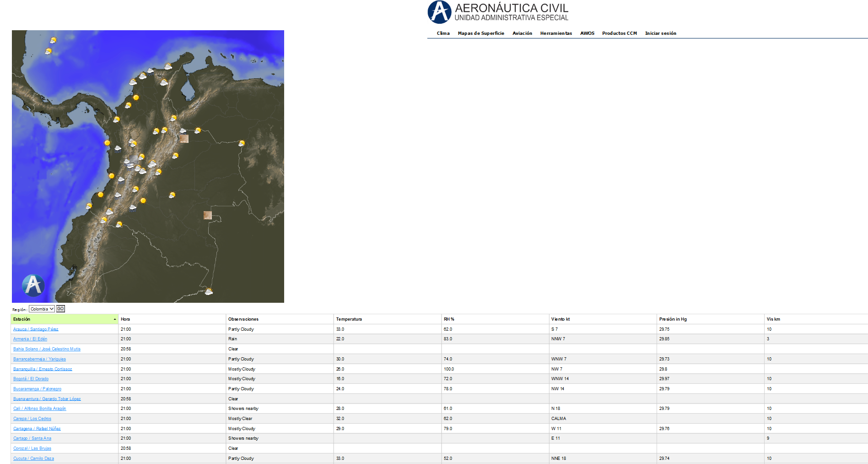
Task: Open the Armenia / El Edén station link
Action: coord(30,339)
